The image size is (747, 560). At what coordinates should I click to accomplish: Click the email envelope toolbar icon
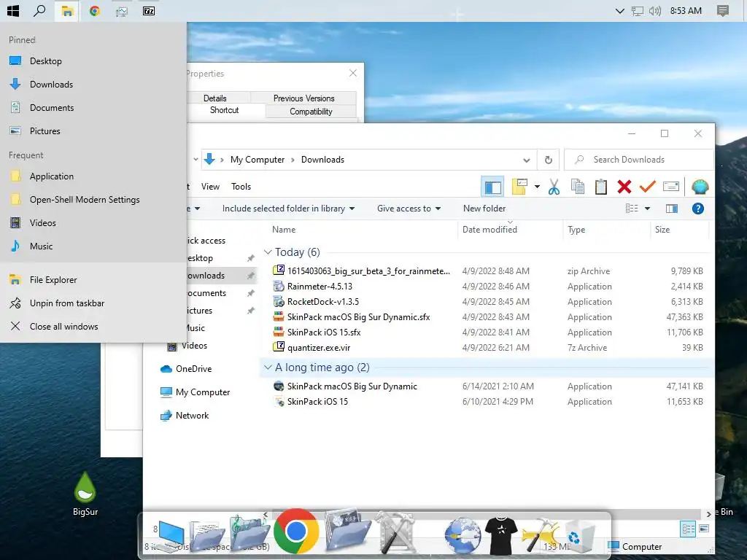click(671, 187)
